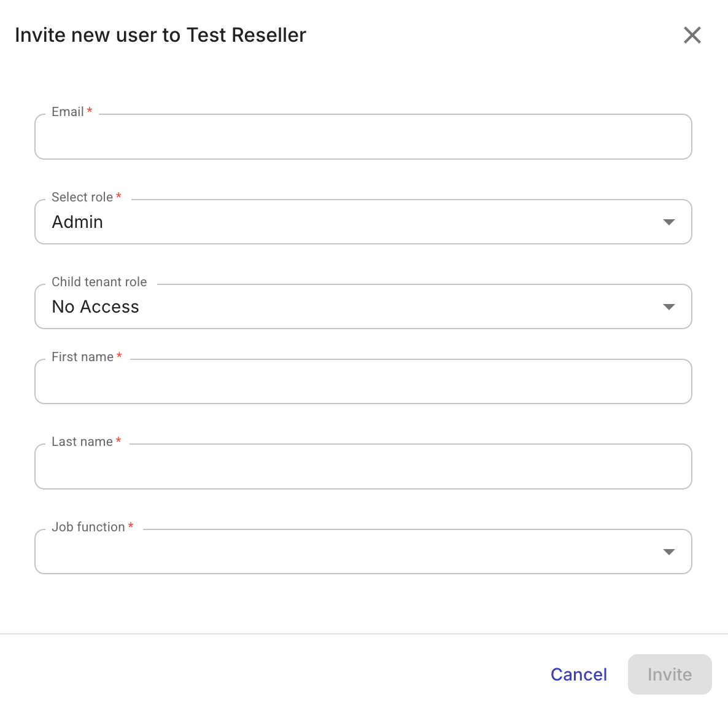Click the Email field label
The image size is (728, 710).
click(x=68, y=111)
